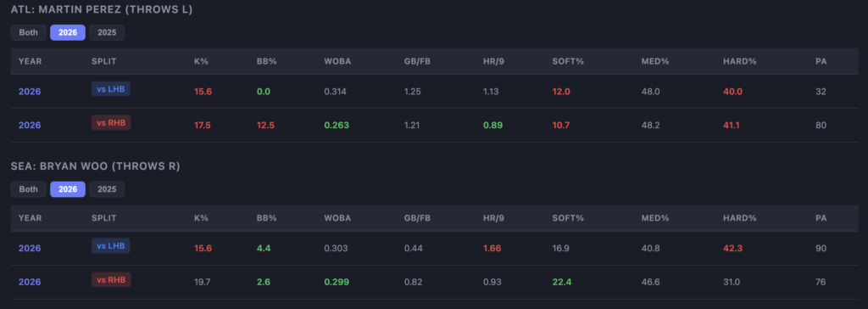Click K% column header in Woo table
Image resolution: width=868 pixels, height=309 pixels.
point(201,218)
